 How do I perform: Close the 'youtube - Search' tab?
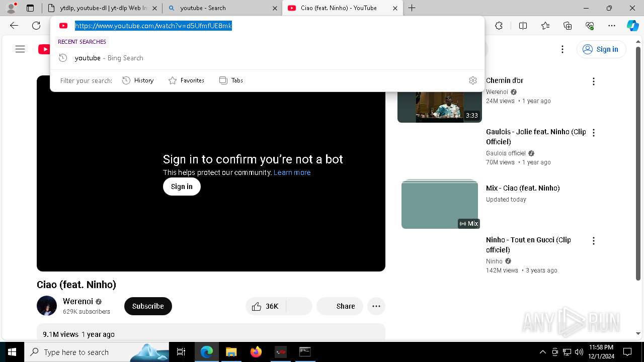[275, 8]
